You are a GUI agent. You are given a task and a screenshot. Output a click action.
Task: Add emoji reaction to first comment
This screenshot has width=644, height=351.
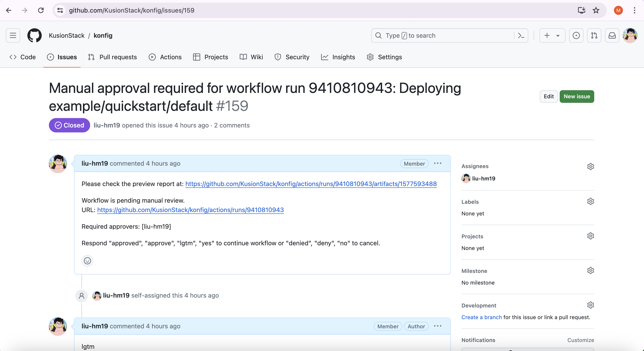[87, 261]
